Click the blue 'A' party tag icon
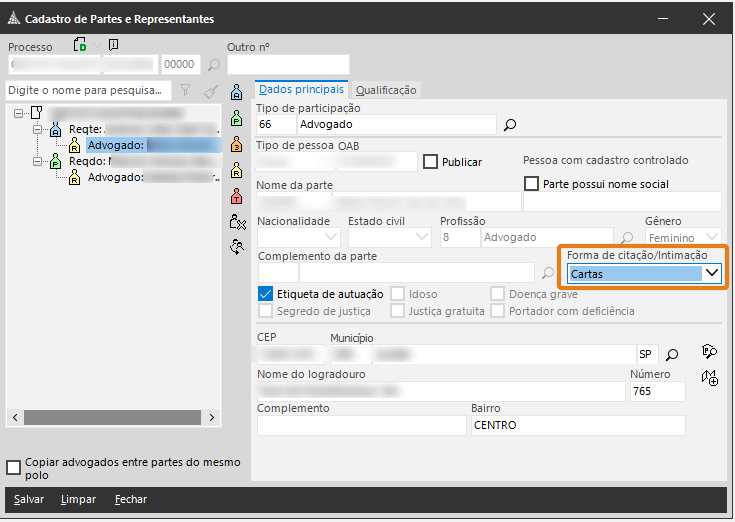 (236, 93)
